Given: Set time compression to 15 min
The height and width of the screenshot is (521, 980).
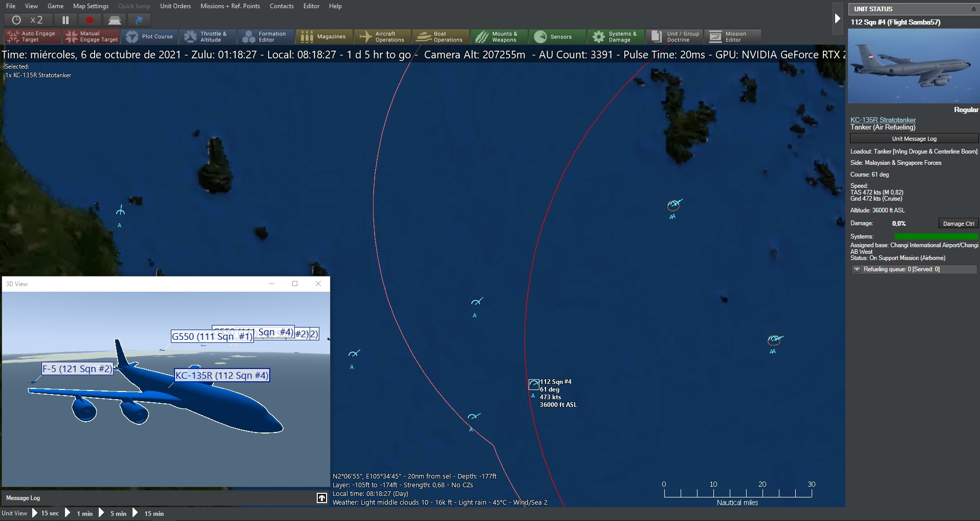Looking at the screenshot, I should point(153,513).
